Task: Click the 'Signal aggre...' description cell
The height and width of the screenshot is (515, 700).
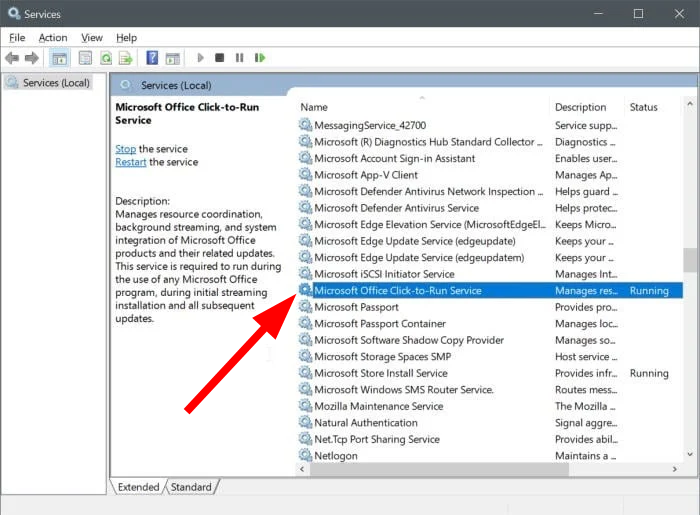Action: (x=586, y=423)
